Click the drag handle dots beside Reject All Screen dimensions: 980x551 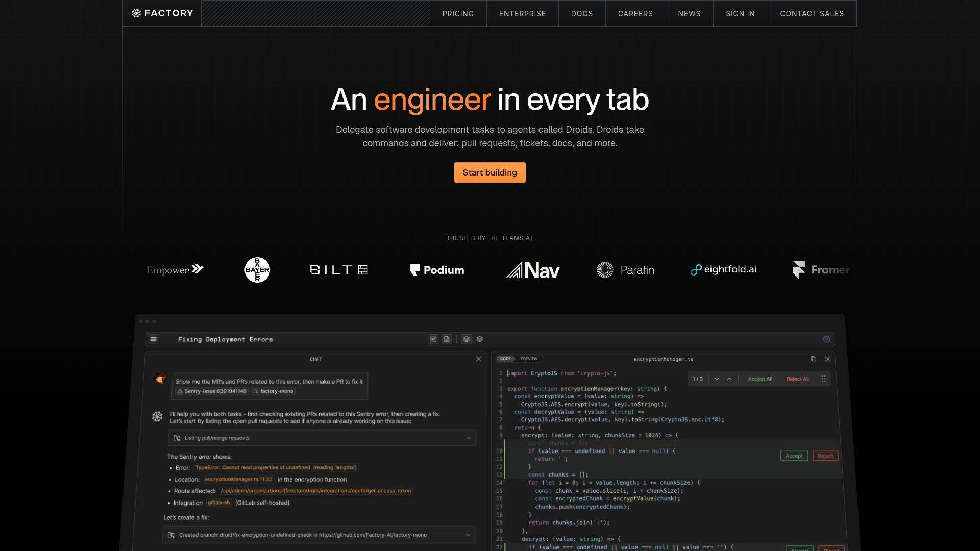click(x=823, y=379)
